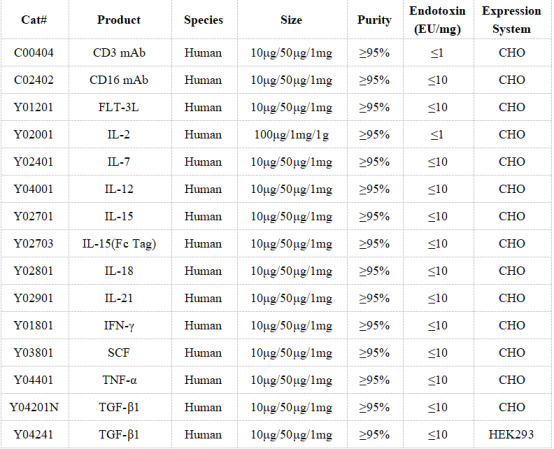554x449 pixels.
Task: Click the ≤1 endotoxin value for CD3 mAb
Action: 437,53
